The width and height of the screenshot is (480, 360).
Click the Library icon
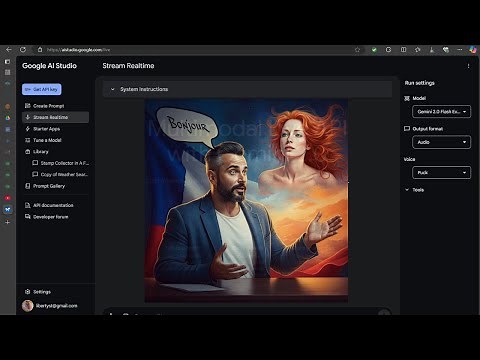tap(28, 151)
